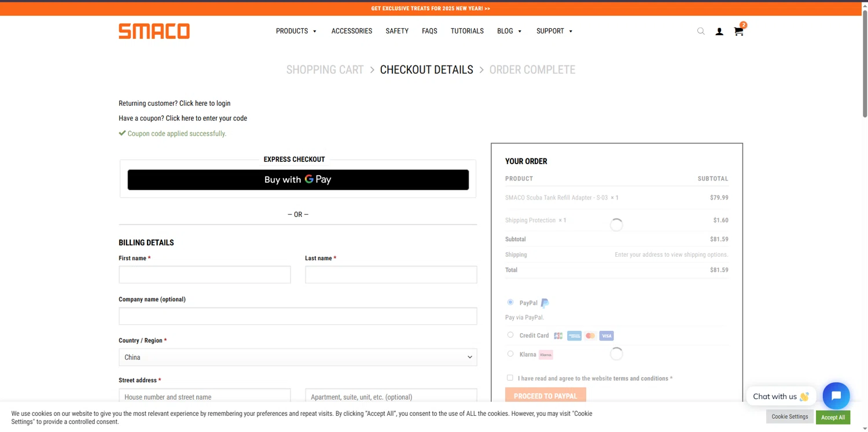This screenshot has height=432, width=868.
Task: Open the search magnifier icon
Action: click(x=701, y=31)
